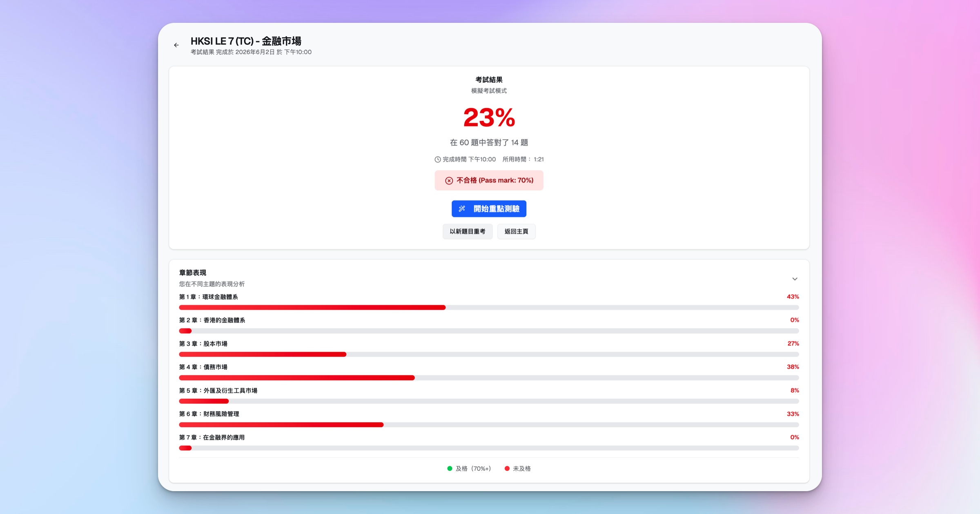
Task: Select the 第 7 章：在金融界的應用 label
Action: click(x=212, y=438)
